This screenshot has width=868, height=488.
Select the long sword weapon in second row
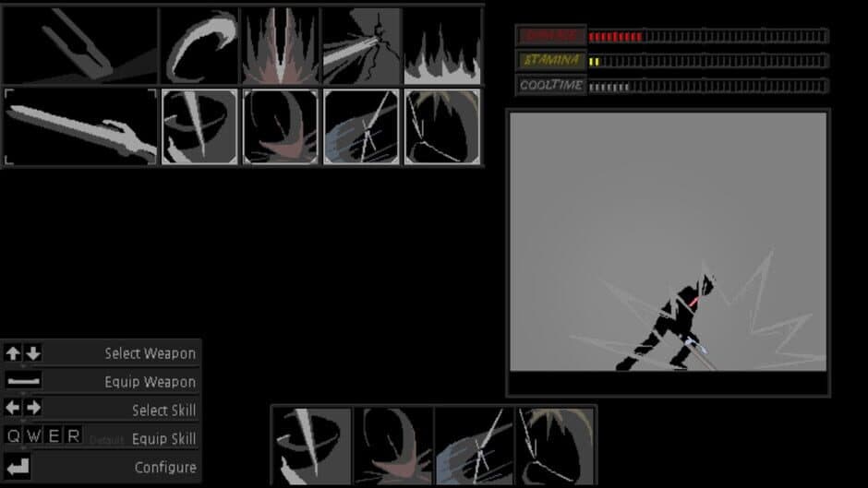click(x=80, y=126)
